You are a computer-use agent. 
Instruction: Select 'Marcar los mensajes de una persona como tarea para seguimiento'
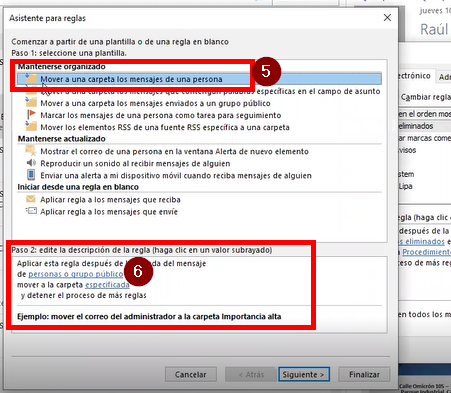pyautogui.click(x=161, y=115)
